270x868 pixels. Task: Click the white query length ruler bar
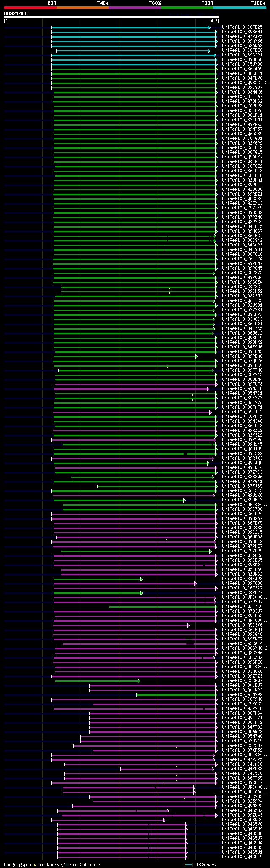[111, 17]
